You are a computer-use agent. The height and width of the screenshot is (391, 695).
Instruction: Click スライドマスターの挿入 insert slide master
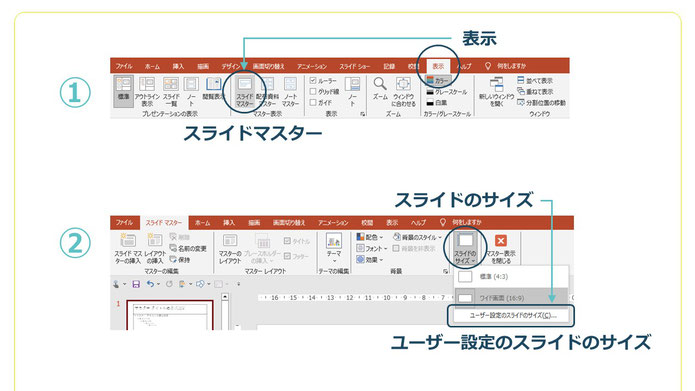(x=128, y=249)
